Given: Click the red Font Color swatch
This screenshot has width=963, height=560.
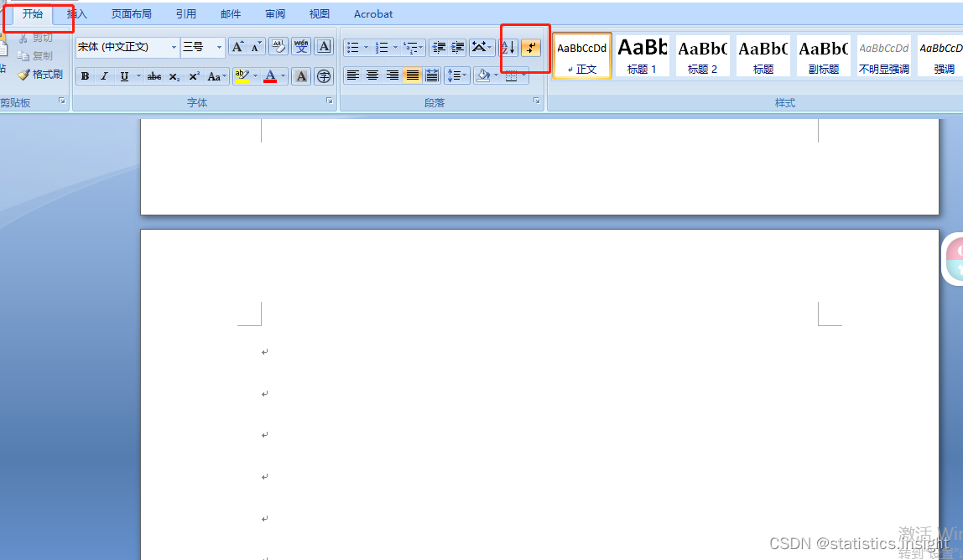Looking at the screenshot, I should pos(270,81).
